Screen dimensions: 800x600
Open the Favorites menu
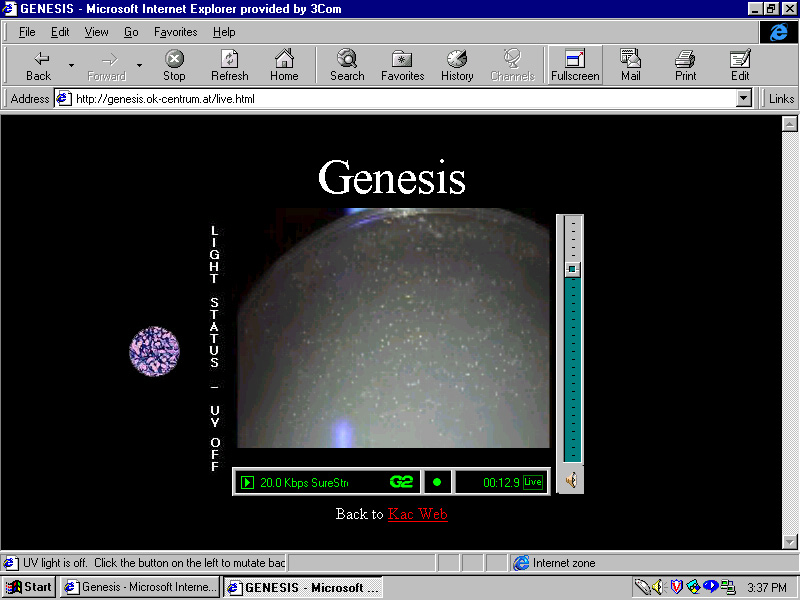[x=176, y=32]
